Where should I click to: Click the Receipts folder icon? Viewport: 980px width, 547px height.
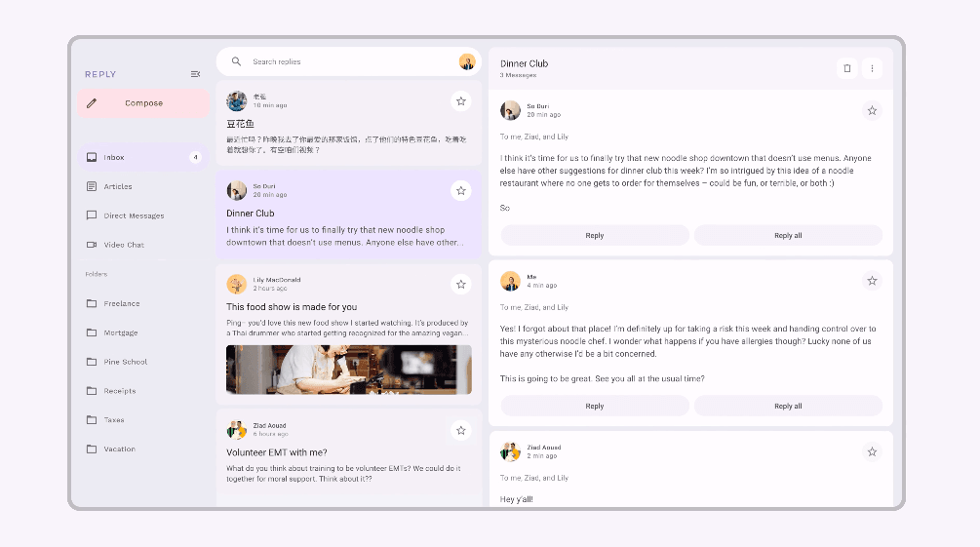tap(92, 391)
